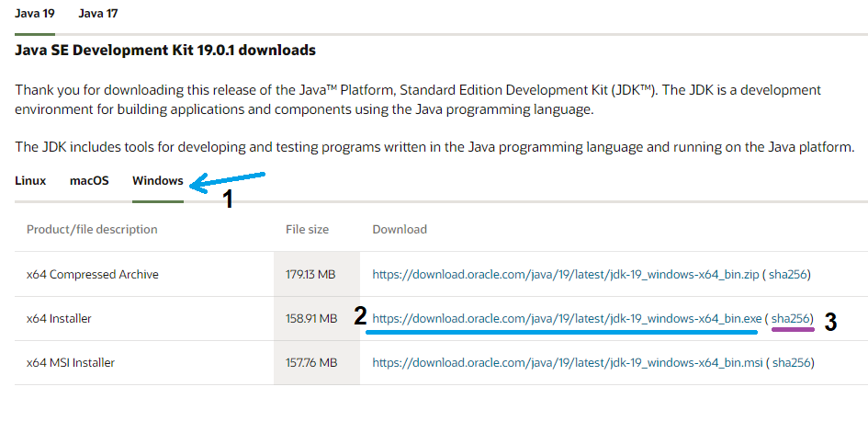Select the macOS platform tab

tap(89, 180)
